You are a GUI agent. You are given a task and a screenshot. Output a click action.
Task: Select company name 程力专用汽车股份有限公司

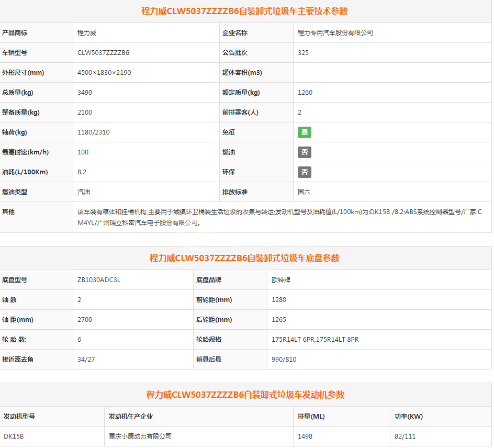335,33
